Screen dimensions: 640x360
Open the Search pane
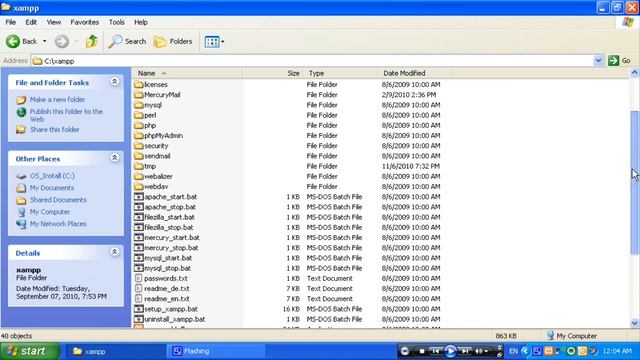tap(127, 41)
